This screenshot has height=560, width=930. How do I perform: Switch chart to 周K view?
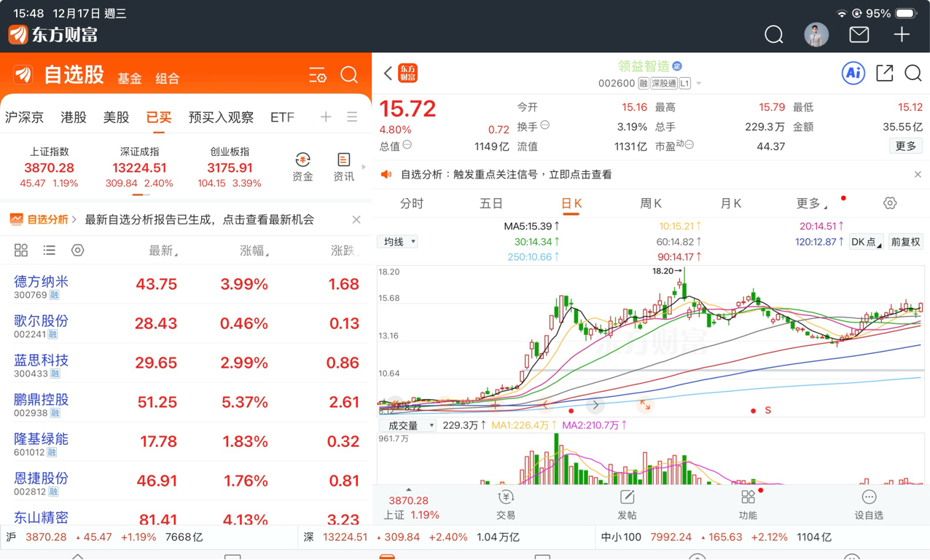coord(651,203)
